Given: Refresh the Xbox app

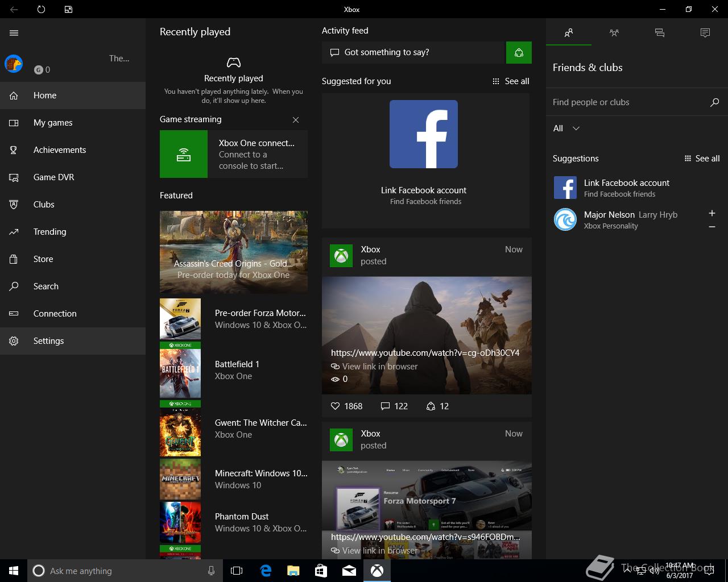Looking at the screenshot, I should point(41,9).
